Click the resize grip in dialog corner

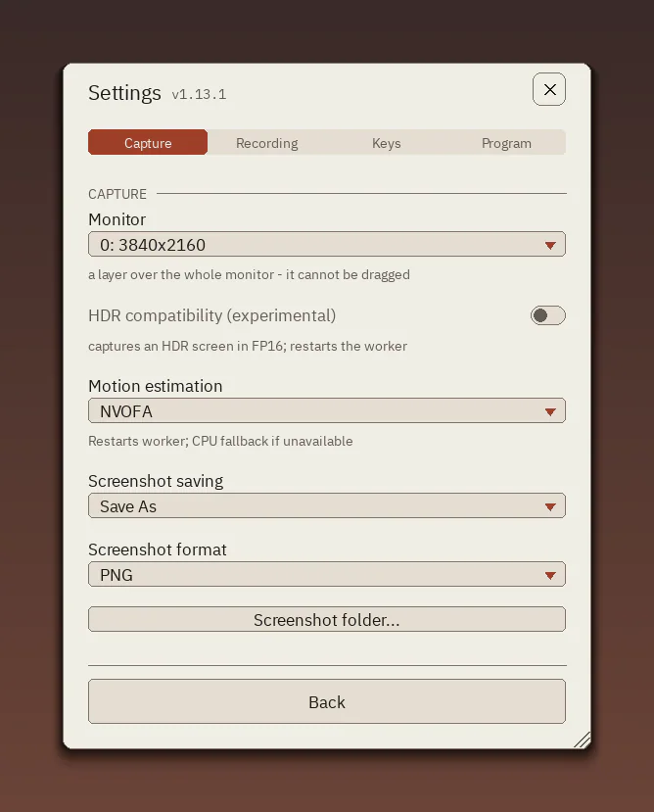point(583,740)
